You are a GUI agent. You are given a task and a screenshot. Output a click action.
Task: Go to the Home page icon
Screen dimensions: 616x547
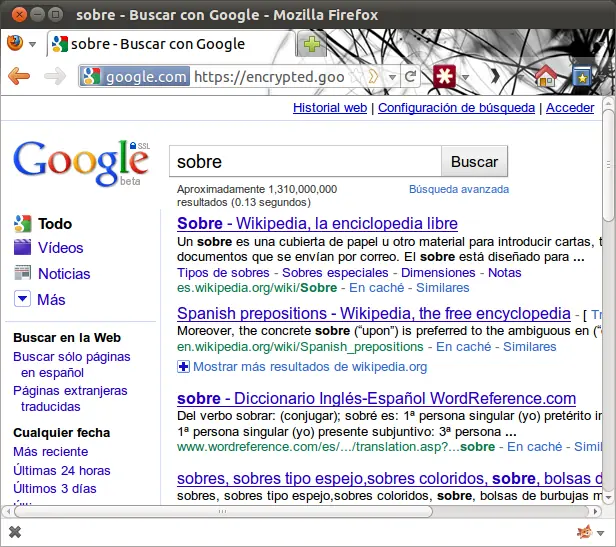(x=546, y=76)
